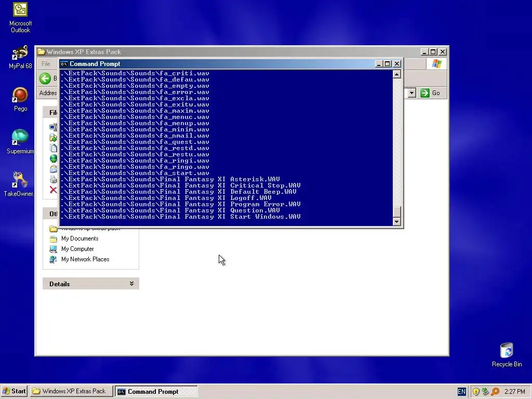Viewport: 532px width, 399px height.
Task: Select the Pego desktop shortcut
Action: point(20,99)
